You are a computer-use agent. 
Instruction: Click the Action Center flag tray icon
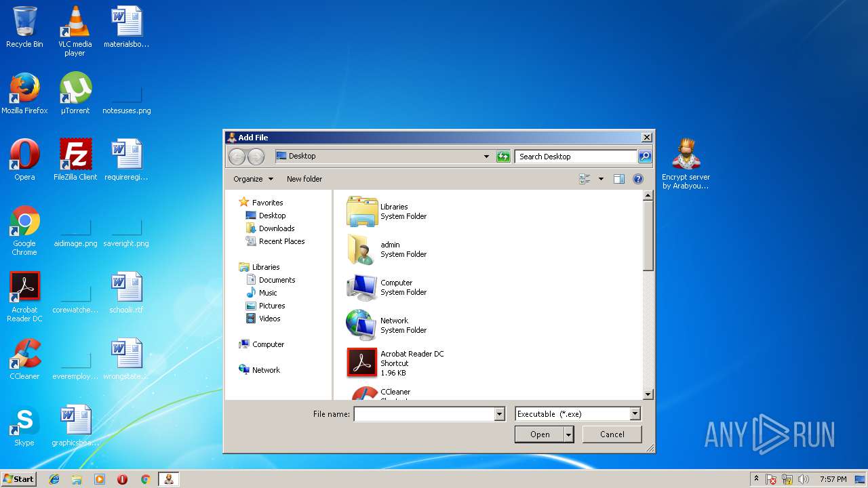click(x=772, y=479)
